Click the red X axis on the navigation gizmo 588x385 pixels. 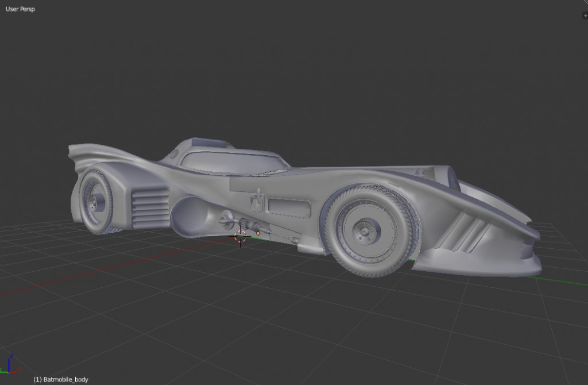(14, 372)
